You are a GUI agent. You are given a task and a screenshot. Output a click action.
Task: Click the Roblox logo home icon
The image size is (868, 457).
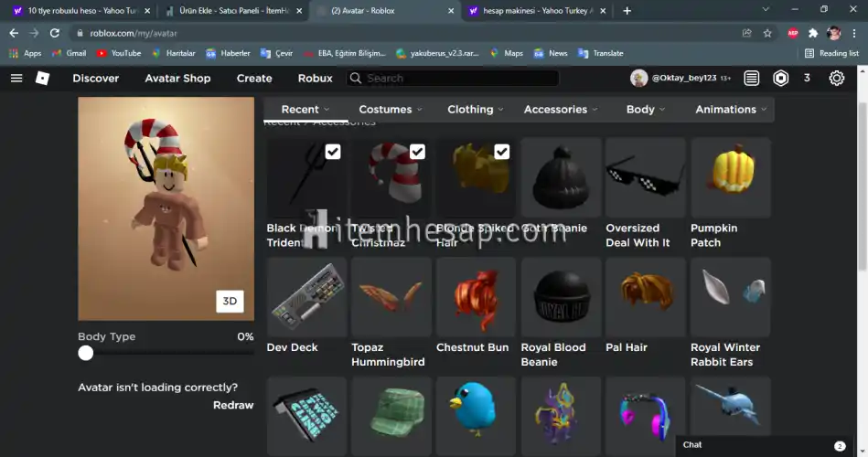42,79
